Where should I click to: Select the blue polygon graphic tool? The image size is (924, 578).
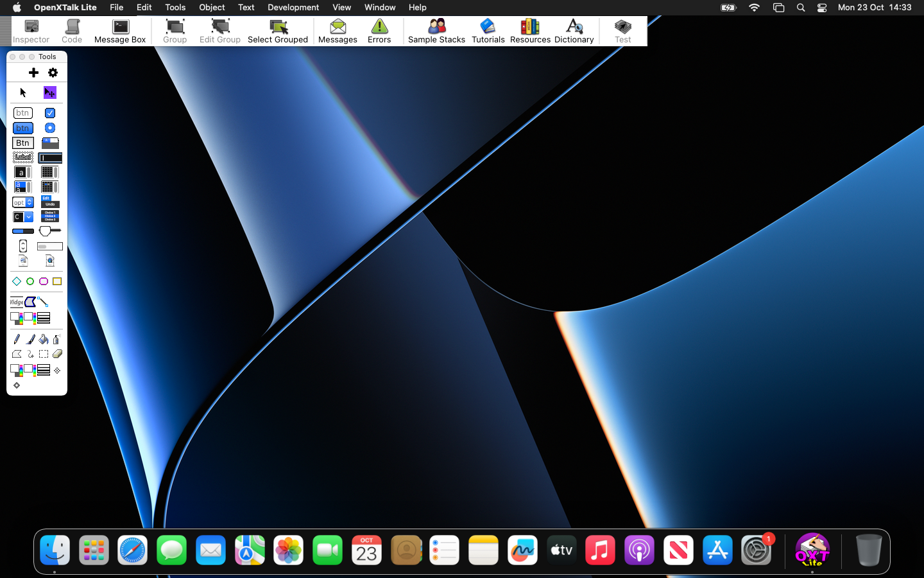[30, 302]
